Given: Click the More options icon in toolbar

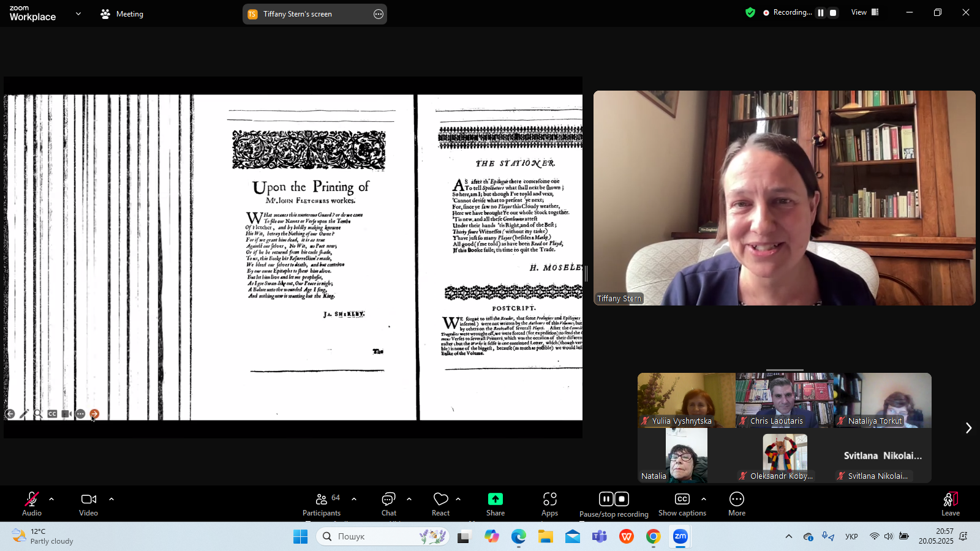Looking at the screenshot, I should (x=736, y=503).
